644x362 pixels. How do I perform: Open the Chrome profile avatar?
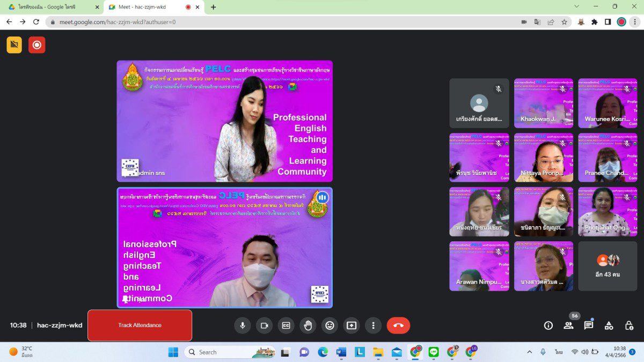point(621,22)
